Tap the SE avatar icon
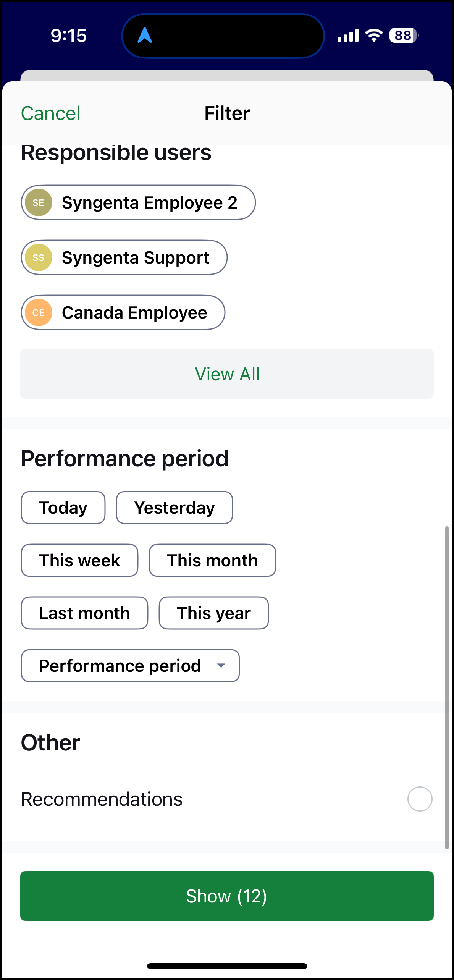 (x=39, y=203)
